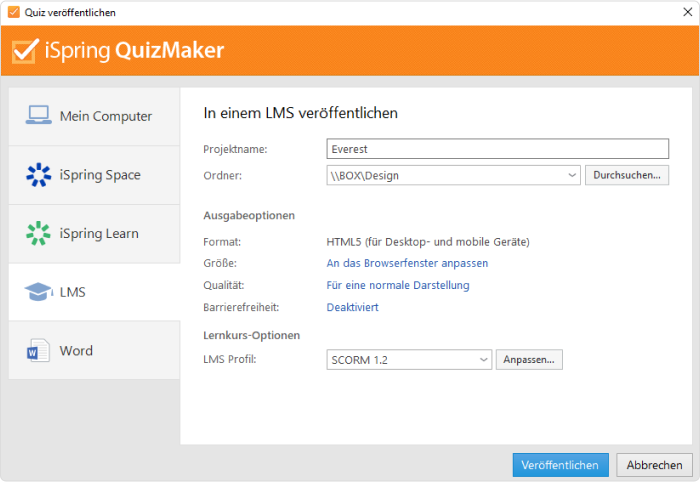Click the 'Format:' label
The image size is (700, 482).
pos(222,242)
